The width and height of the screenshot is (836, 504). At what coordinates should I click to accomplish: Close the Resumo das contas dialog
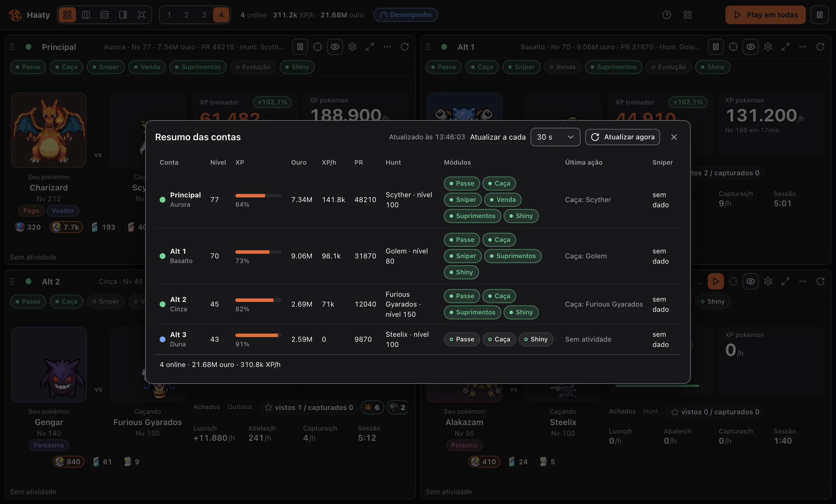(x=674, y=137)
